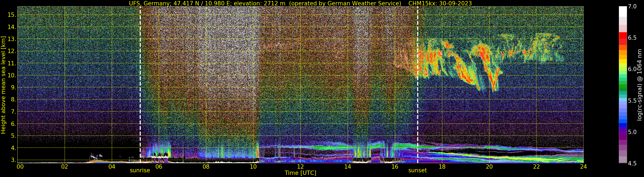Click the 'Time [UTC]' axis title
The height and width of the screenshot is (177, 644).
tap(300, 173)
